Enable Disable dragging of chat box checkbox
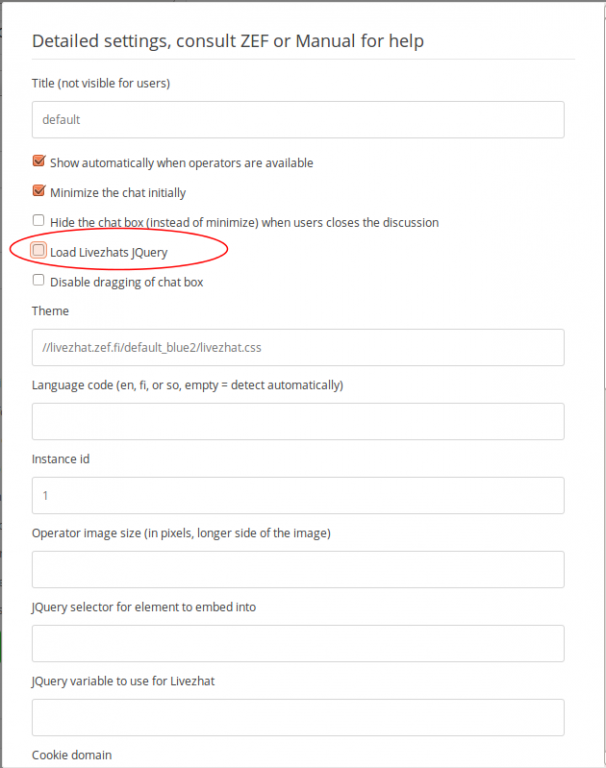Screen dimensions: 606x768 (x=38, y=280)
